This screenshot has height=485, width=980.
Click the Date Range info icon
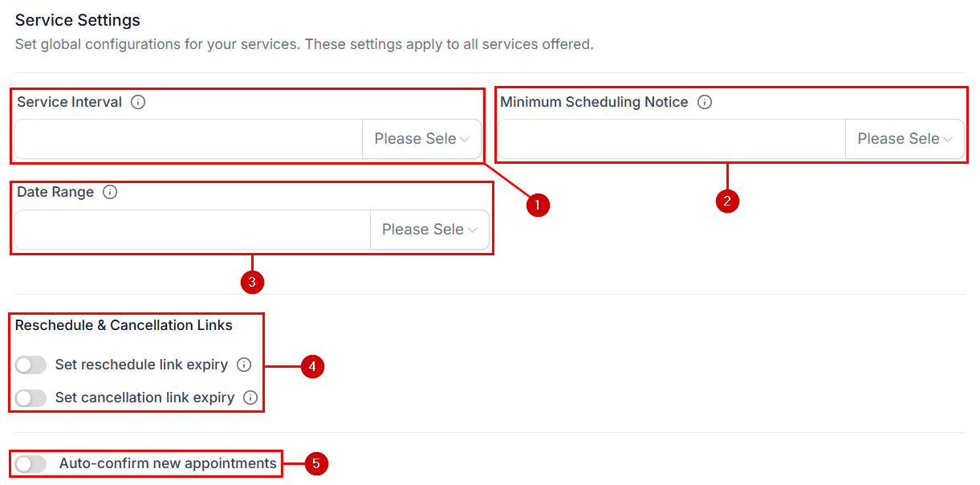coord(110,192)
